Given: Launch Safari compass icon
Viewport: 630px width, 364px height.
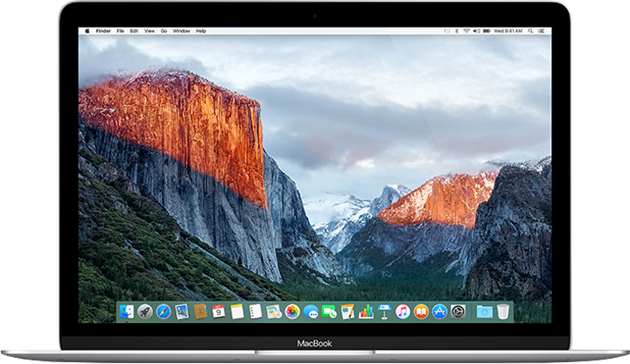Looking at the screenshot, I should point(164,311).
